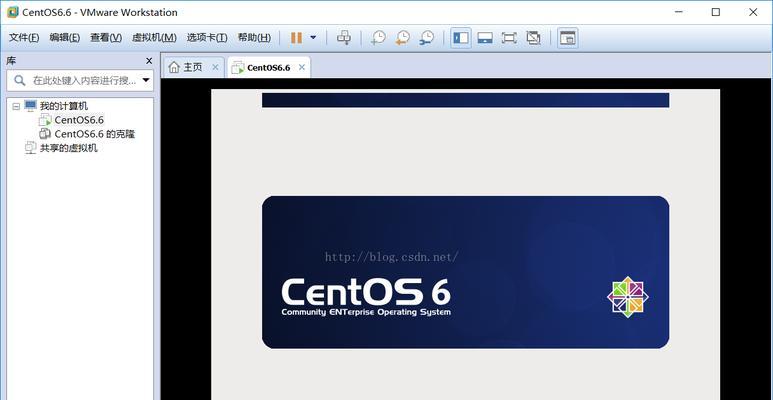Toggle the library sidebar view
Image resolution: width=773 pixels, height=400 pixels.
pyautogui.click(x=461, y=38)
